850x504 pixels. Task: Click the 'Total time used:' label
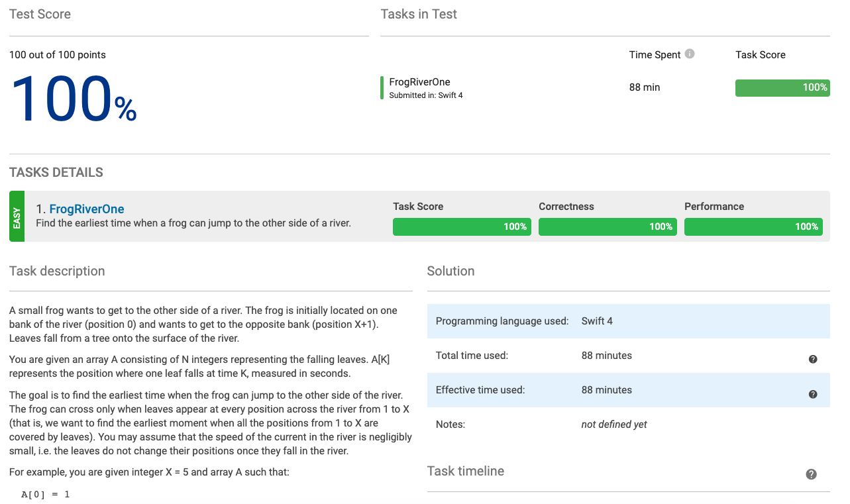tap(472, 356)
